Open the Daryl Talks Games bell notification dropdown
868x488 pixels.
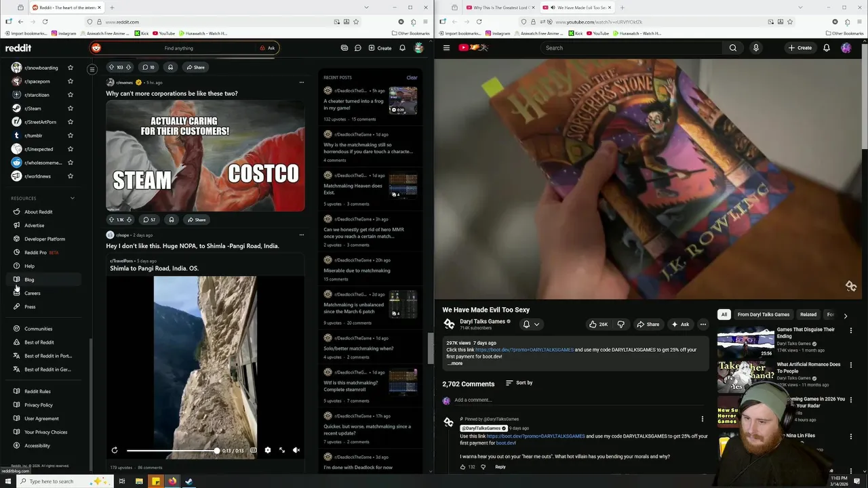pyautogui.click(x=531, y=325)
